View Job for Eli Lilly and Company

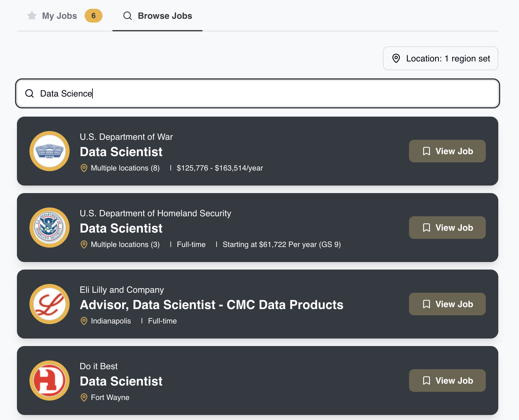(x=447, y=304)
